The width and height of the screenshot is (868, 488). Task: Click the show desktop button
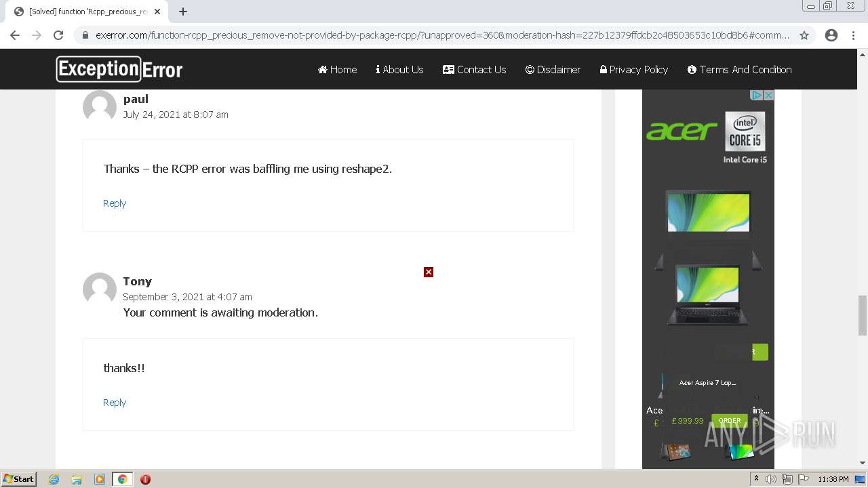point(861,479)
